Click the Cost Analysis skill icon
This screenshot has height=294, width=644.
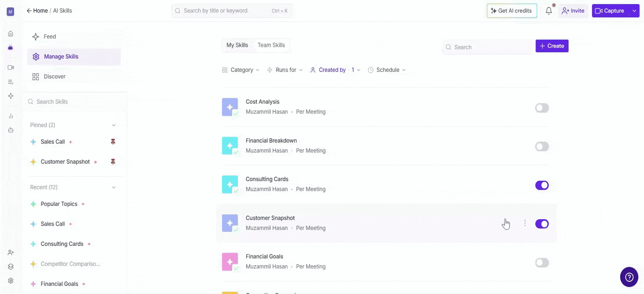tap(230, 107)
